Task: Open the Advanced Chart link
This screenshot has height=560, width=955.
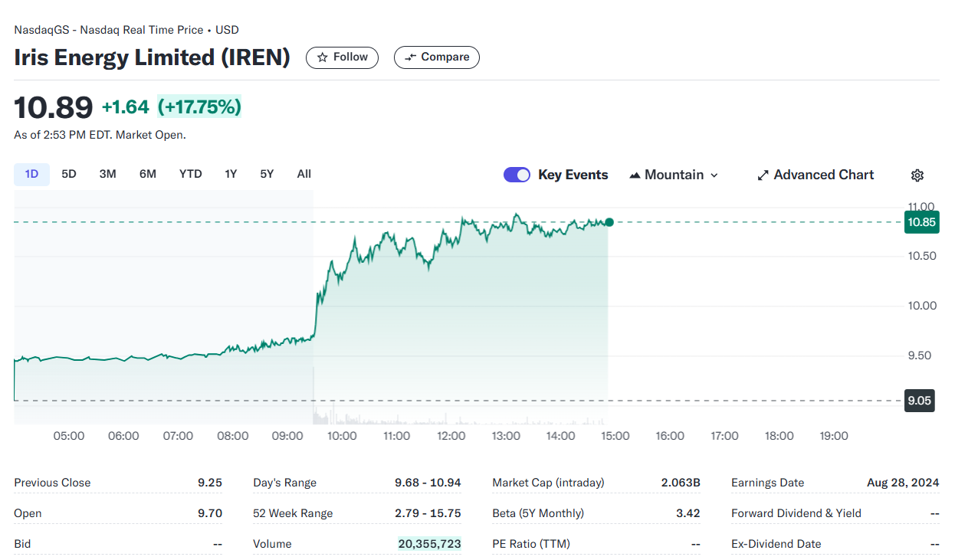Action: click(816, 175)
